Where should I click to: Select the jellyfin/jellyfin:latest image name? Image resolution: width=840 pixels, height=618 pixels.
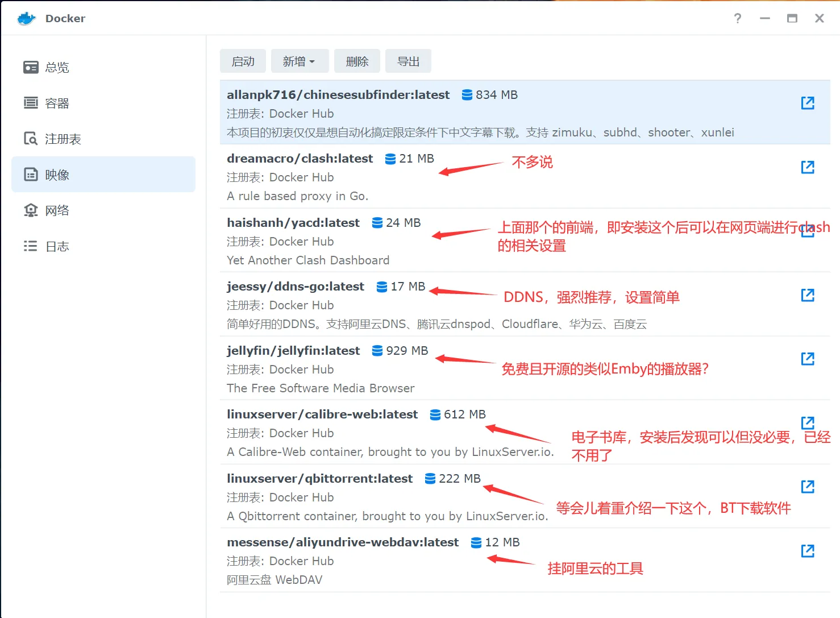click(x=293, y=351)
